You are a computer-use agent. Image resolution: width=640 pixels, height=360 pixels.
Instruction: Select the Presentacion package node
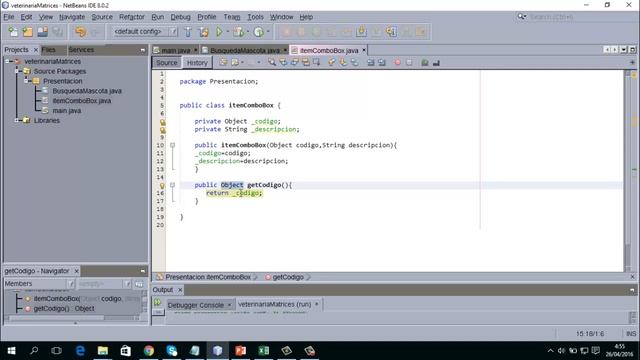pos(62,81)
